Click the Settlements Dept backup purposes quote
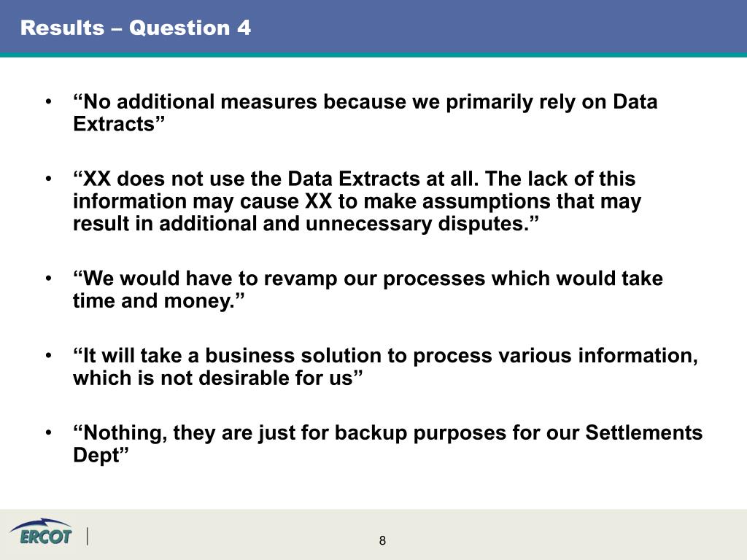Image resolution: width=747 pixels, height=560 pixels. (388, 444)
